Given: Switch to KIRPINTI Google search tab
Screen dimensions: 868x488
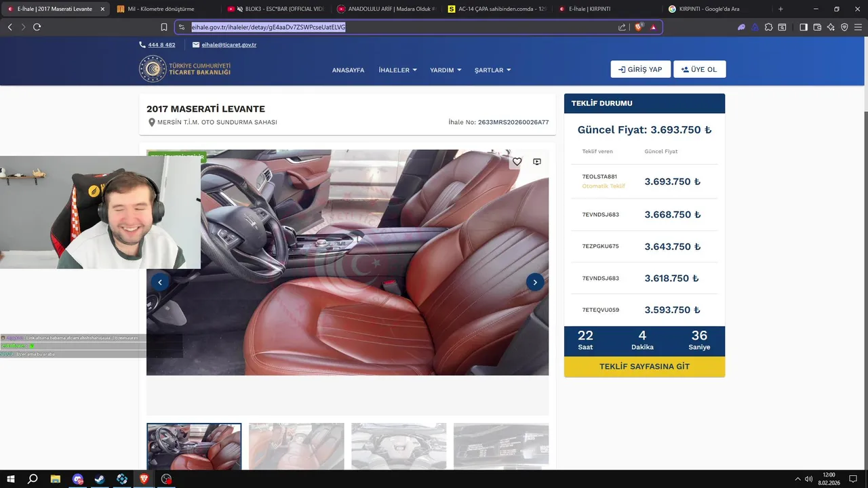Looking at the screenshot, I should pos(717,9).
